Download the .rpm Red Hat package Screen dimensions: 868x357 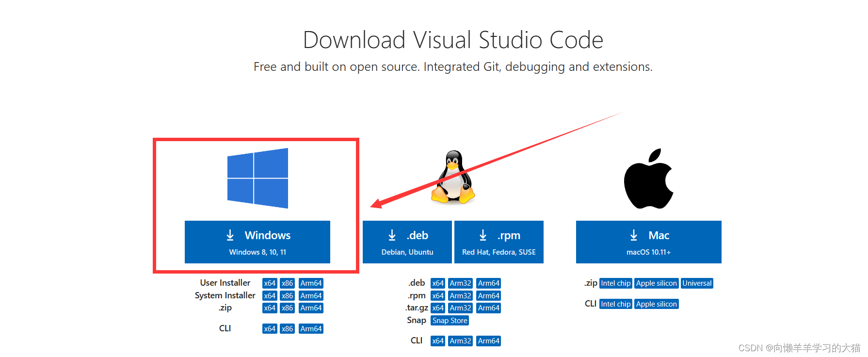click(499, 242)
